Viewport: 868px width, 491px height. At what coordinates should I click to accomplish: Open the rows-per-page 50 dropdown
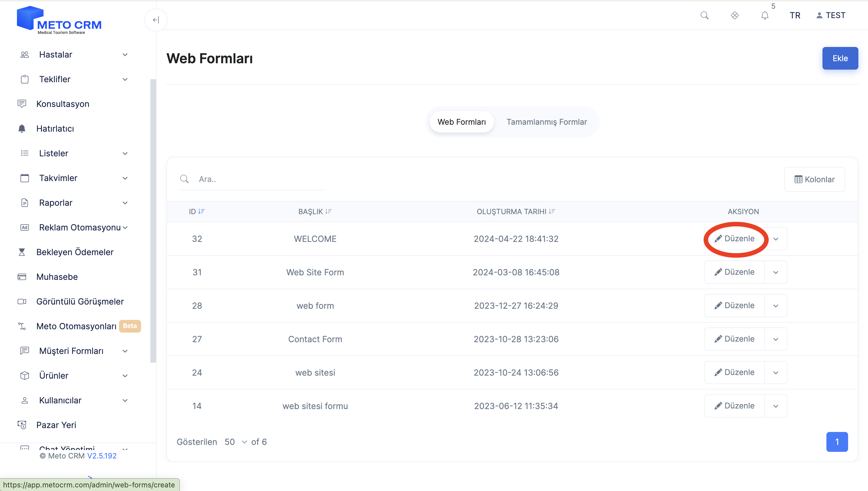[x=235, y=442]
